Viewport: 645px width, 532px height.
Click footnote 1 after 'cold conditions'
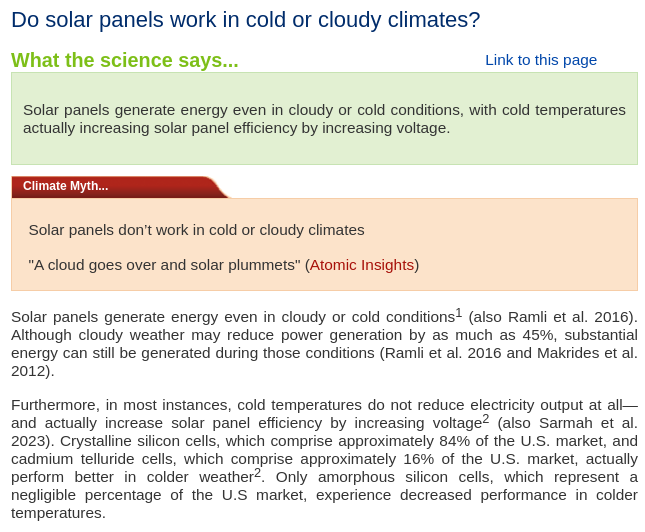tap(459, 313)
